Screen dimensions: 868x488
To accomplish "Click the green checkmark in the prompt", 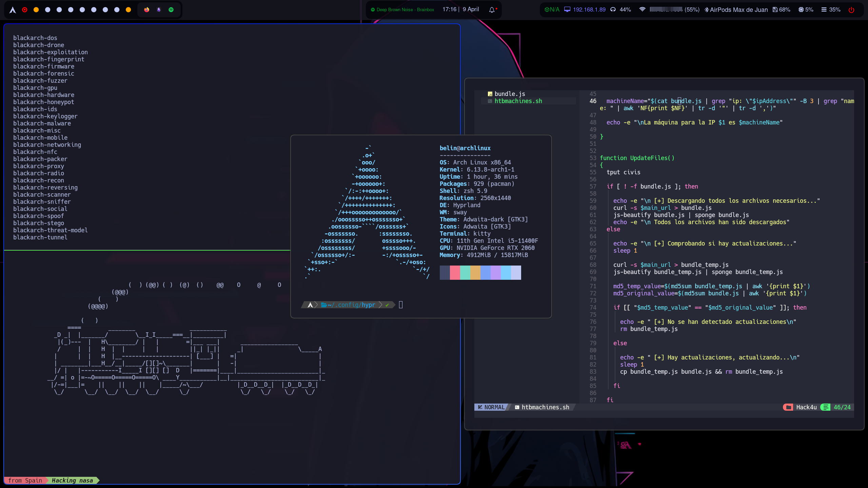I will coord(387,305).
